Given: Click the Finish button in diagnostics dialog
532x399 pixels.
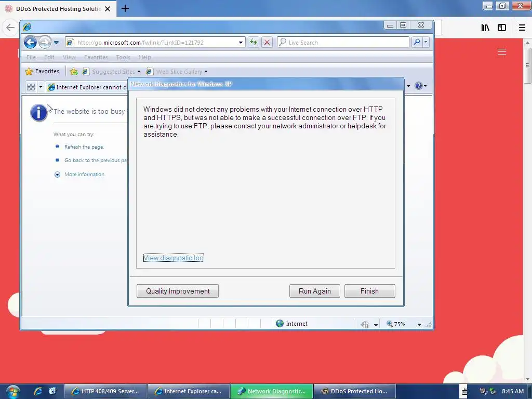Looking at the screenshot, I should point(369,291).
